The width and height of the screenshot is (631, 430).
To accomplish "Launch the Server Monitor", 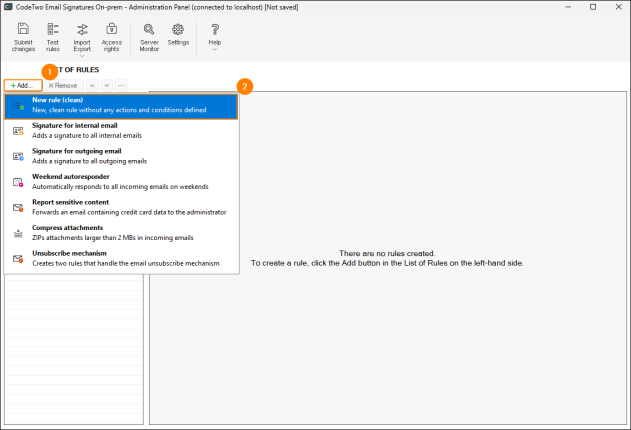I will tap(149, 37).
